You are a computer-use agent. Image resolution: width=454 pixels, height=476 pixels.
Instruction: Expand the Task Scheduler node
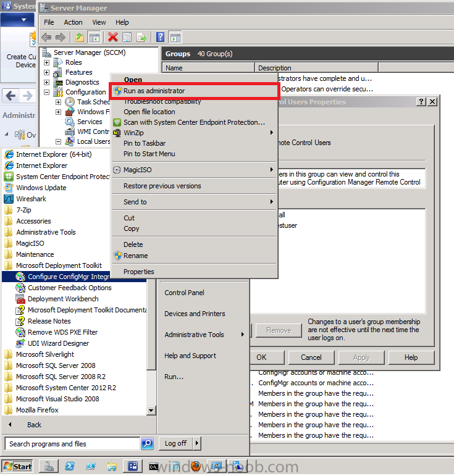tap(58, 102)
